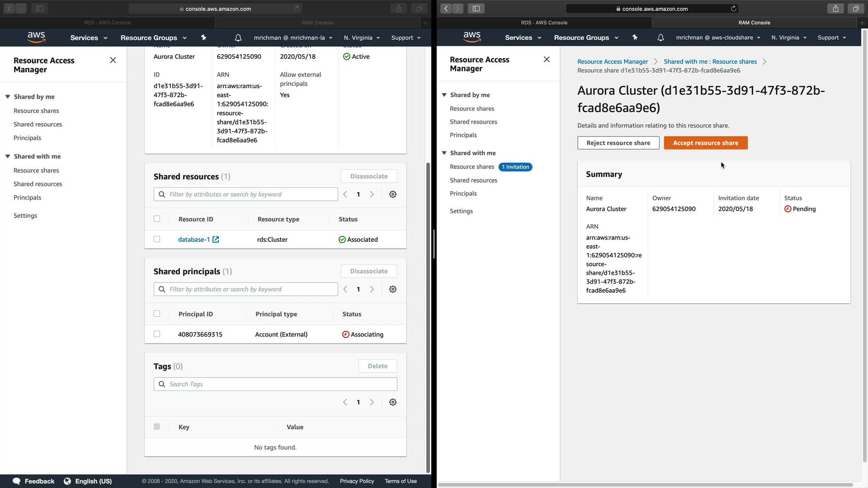Toggle select-all checkbox in Shared resources header
The width and height of the screenshot is (868, 488).
click(157, 219)
